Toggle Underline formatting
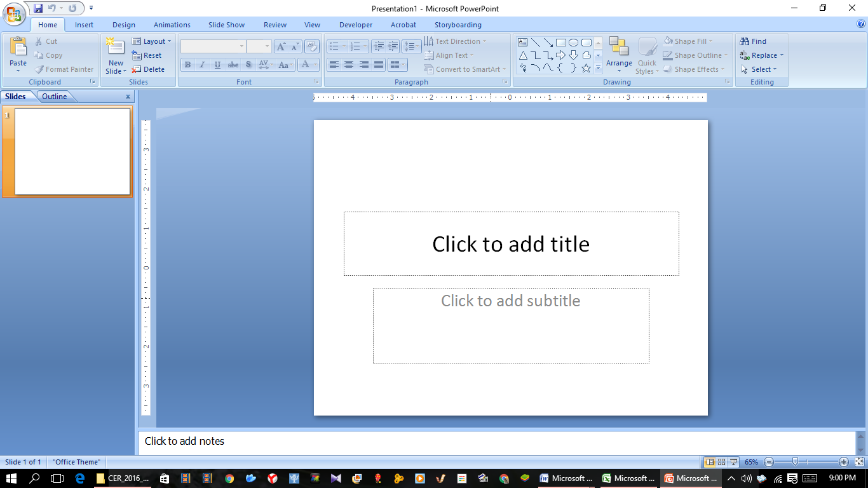This screenshot has height=488, width=868. 218,65
